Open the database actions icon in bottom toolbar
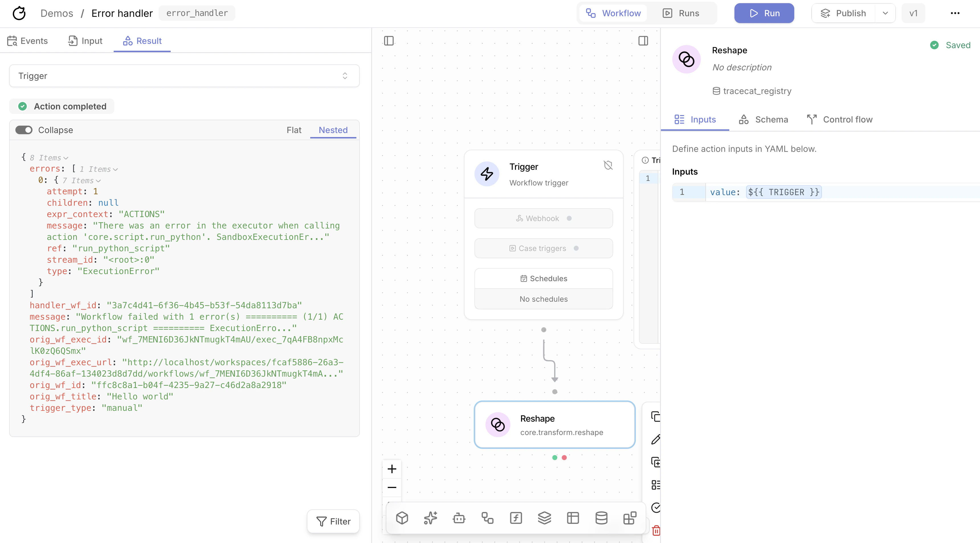The image size is (980, 543). click(x=601, y=518)
